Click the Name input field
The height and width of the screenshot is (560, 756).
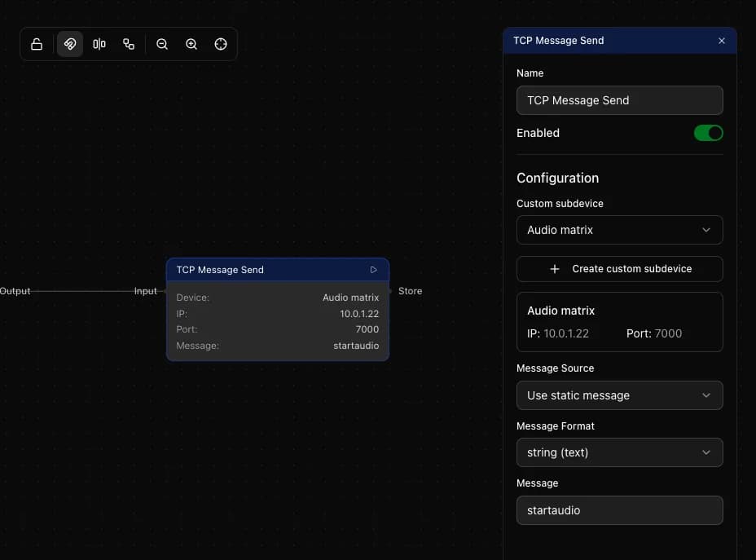click(x=620, y=100)
